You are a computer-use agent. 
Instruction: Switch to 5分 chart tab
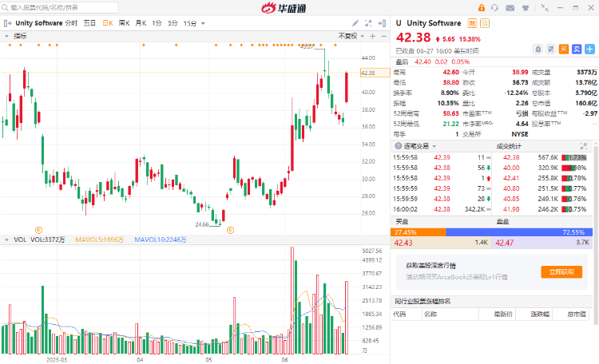coord(173,23)
